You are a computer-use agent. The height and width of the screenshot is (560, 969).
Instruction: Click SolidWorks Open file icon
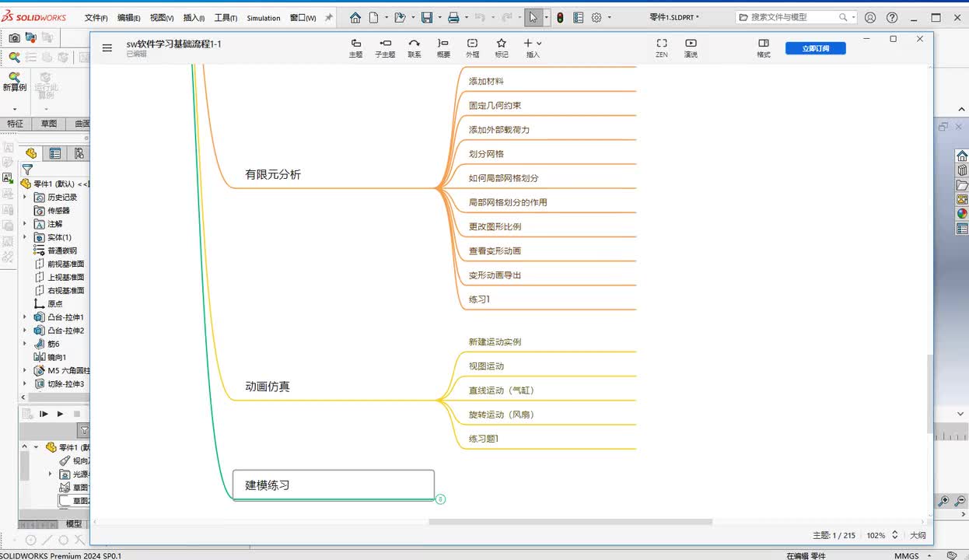tap(400, 17)
